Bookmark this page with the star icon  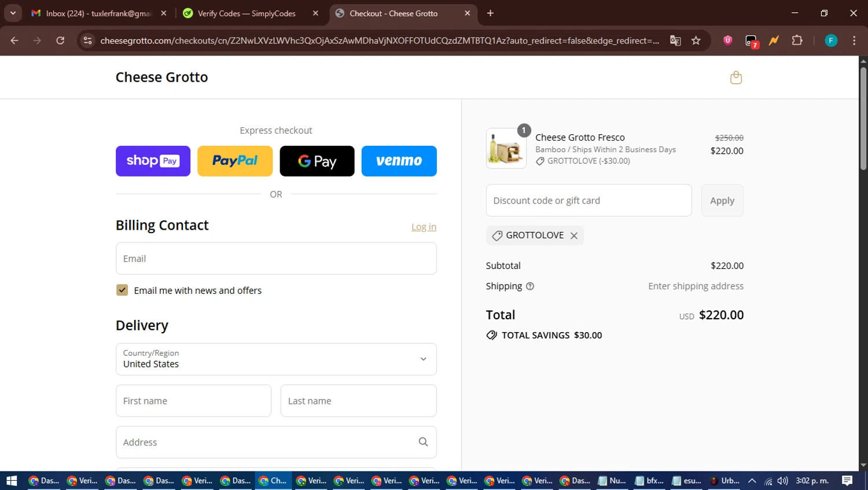[696, 40]
